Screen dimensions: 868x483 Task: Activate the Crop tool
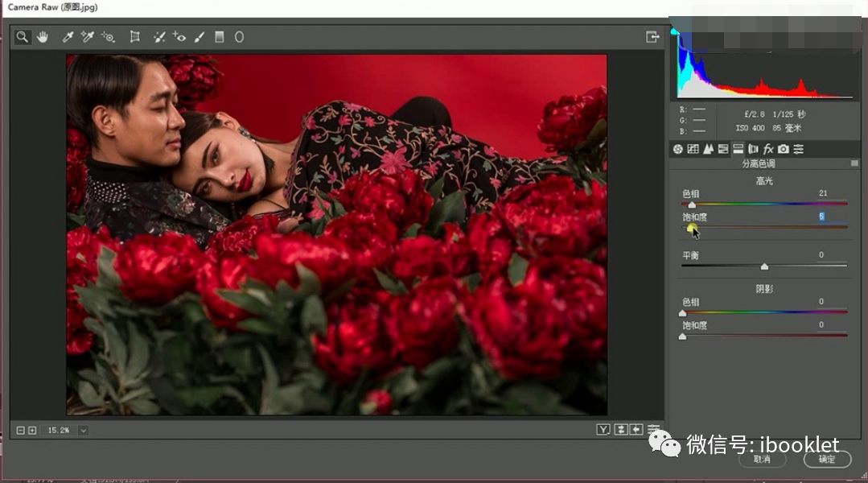click(135, 37)
